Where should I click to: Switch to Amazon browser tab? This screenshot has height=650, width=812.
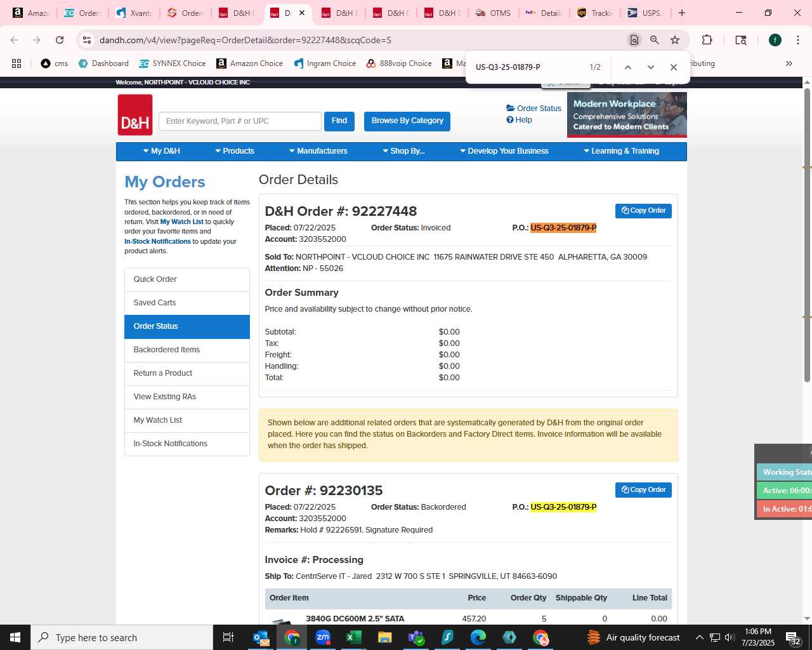pos(32,13)
